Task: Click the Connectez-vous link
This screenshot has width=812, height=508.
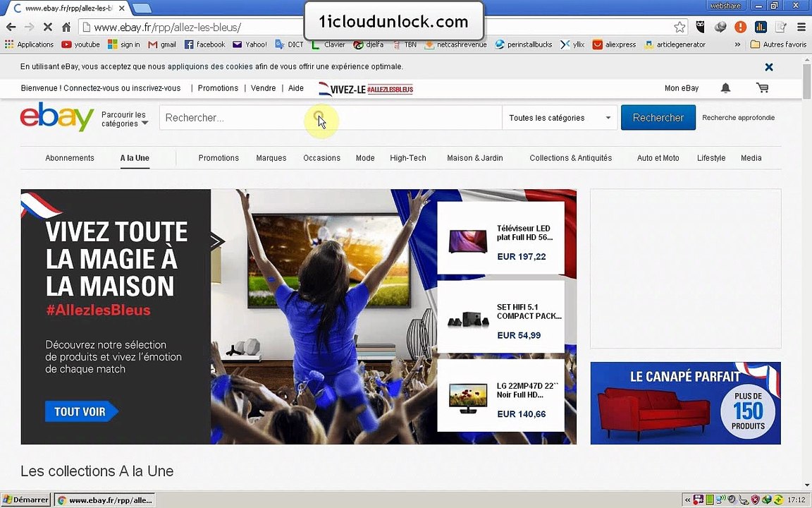Action: (x=91, y=88)
